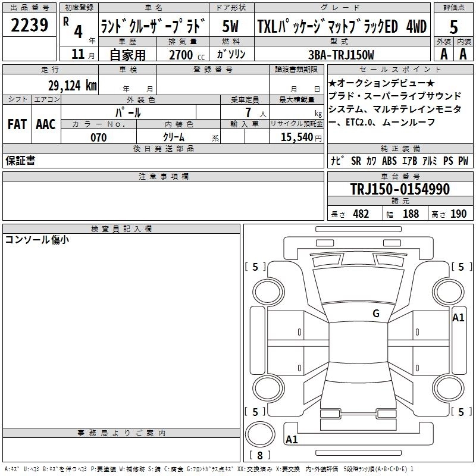Select the equipment item アルミ

click(x=430, y=161)
